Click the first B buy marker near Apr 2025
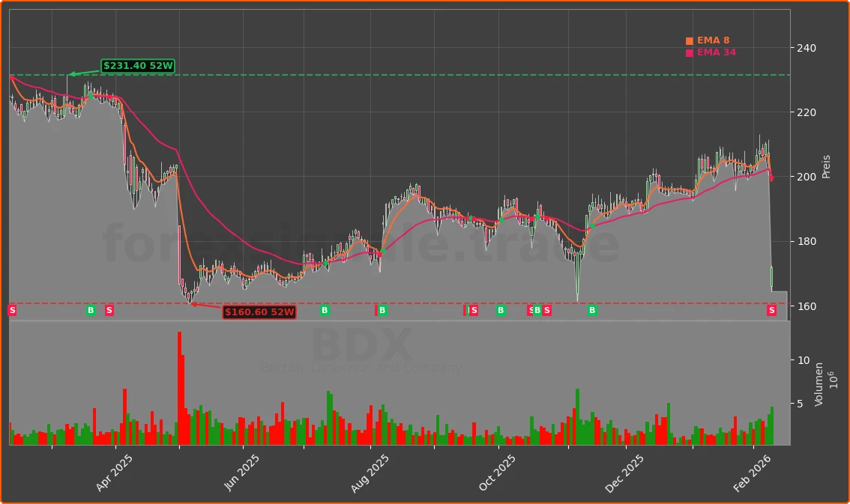 pos(91,310)
